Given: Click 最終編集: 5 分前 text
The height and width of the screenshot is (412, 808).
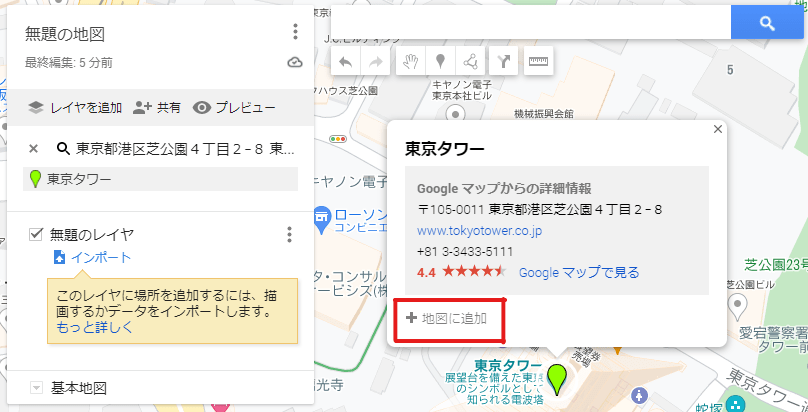Looking at the screenshot, I should [69, 63].
